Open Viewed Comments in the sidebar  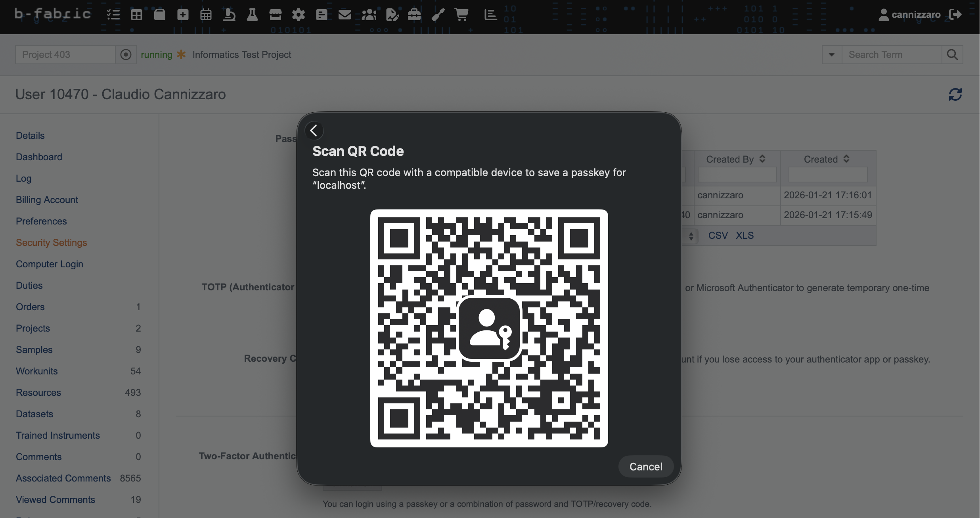tap(56, 500)
